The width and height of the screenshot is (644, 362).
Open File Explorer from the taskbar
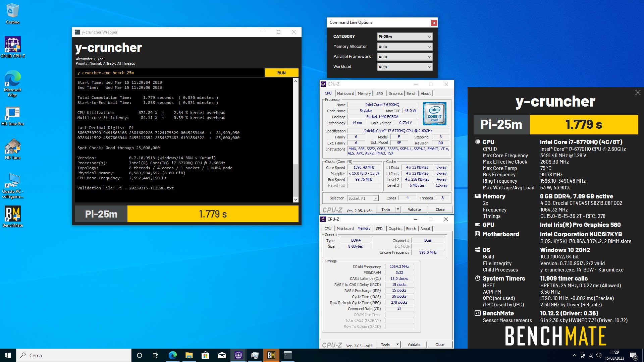pos(189,355)
